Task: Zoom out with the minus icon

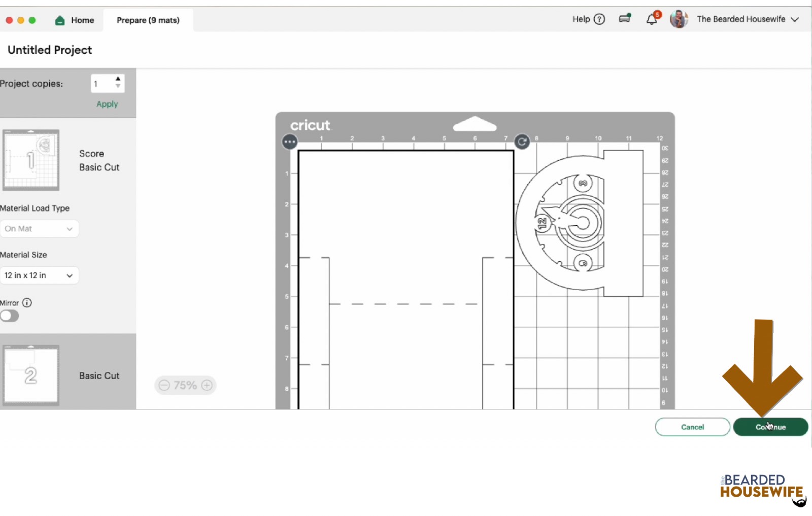Action: tap(164, 386)
